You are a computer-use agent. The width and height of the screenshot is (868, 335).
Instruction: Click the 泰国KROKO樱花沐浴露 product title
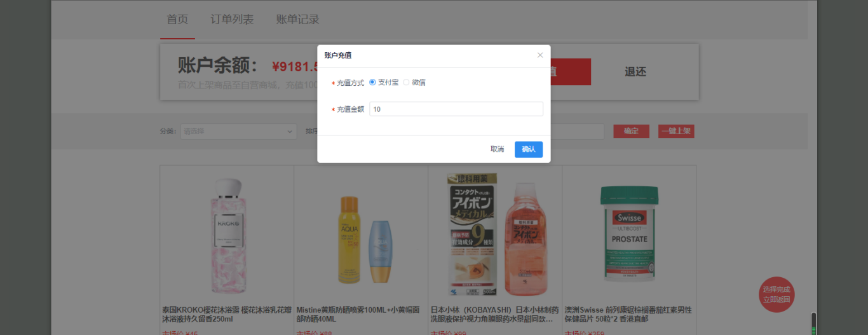pos(227,315)
